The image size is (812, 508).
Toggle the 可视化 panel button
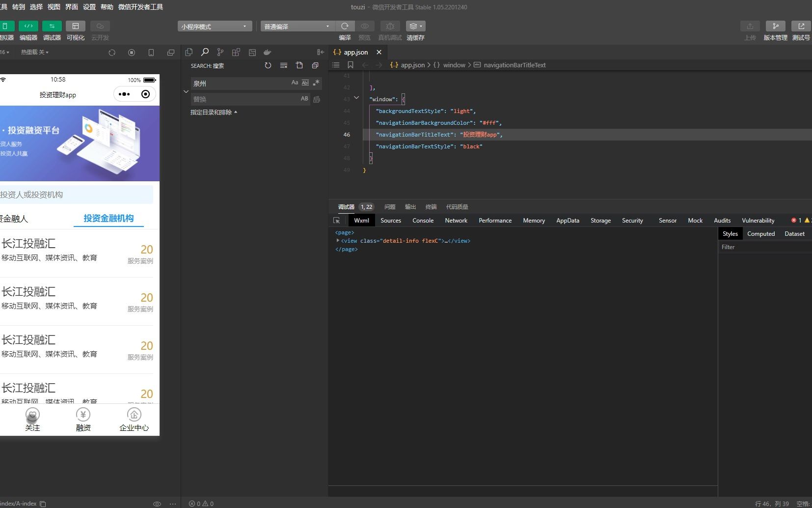pyautogui.click(x=76, y=26)
